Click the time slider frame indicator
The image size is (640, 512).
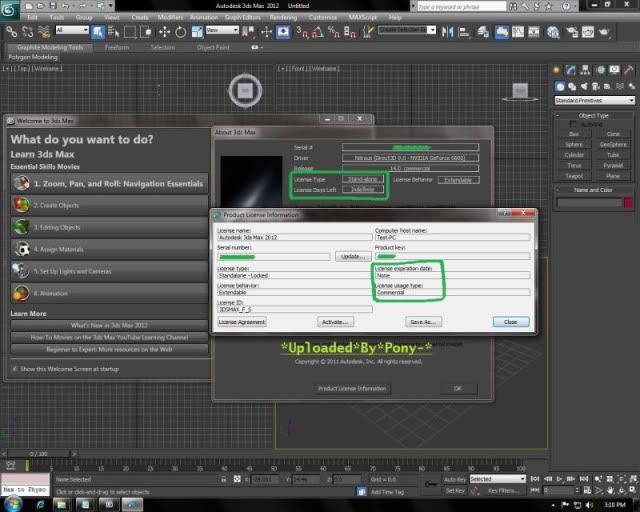click(x=38, y=454)
